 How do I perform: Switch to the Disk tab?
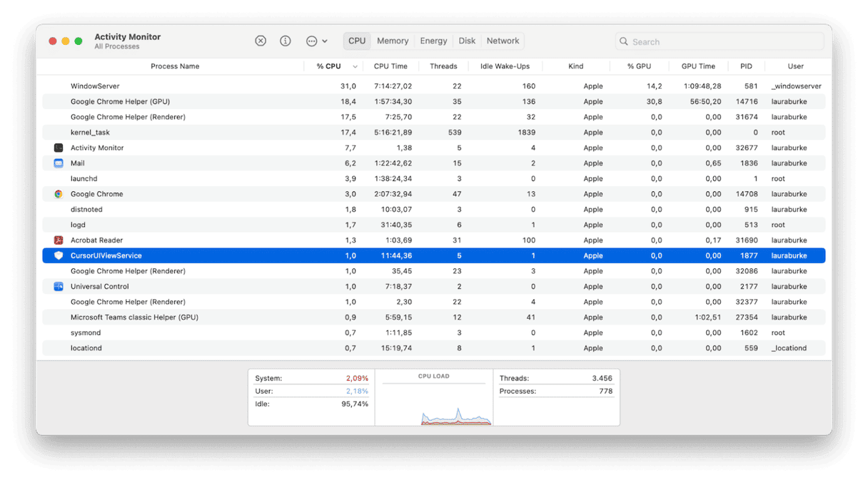pyautogui.click(x=467, y=41)
